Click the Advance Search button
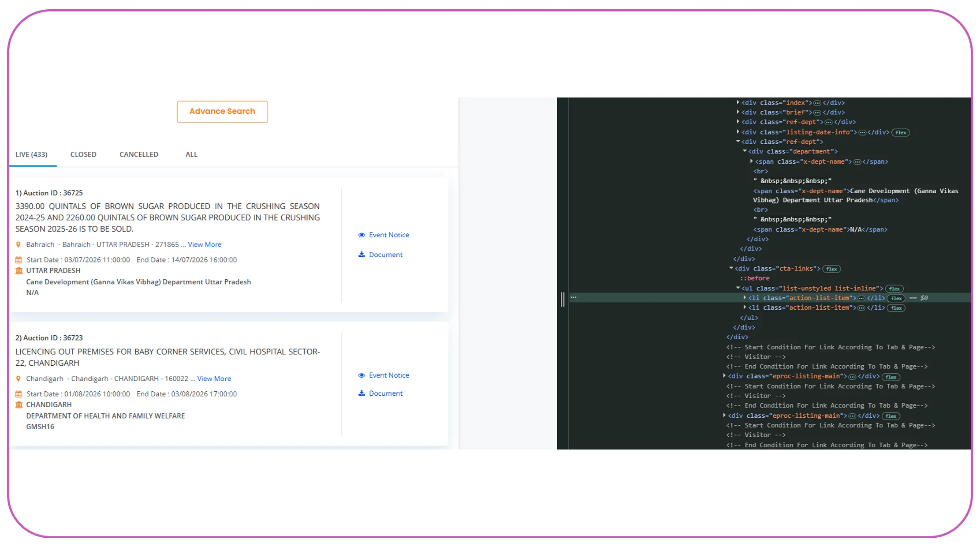 (x=222, y=112)
